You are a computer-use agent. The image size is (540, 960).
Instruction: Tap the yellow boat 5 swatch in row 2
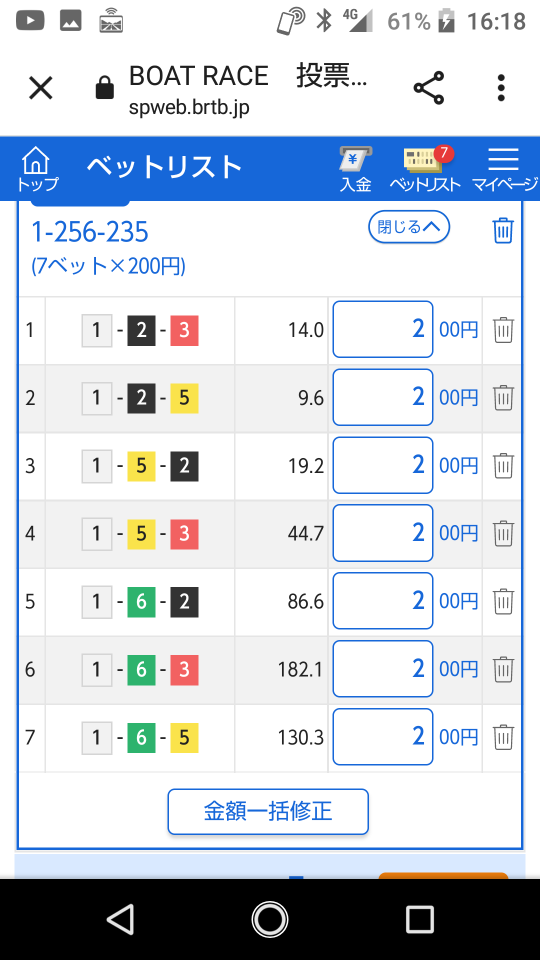[x=184, y=398]
